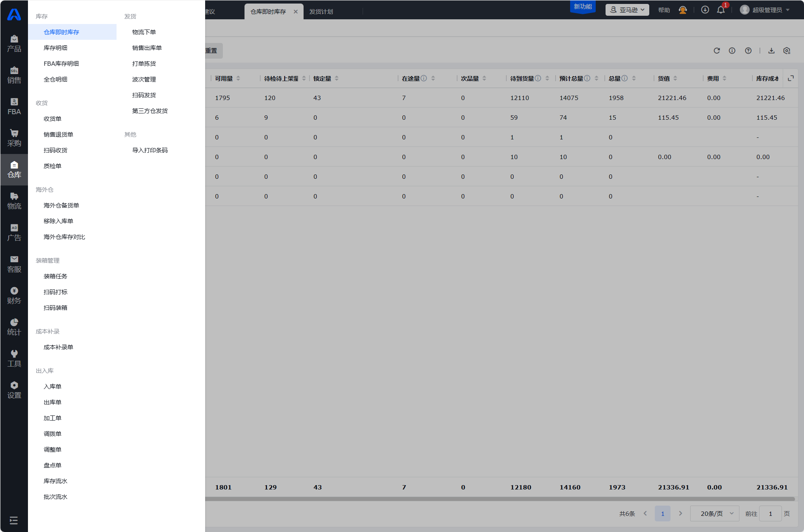This screenshot has width=804, height=532.
Task: Click the horizontal table scrollbar
Action: (x=499, y=499)
